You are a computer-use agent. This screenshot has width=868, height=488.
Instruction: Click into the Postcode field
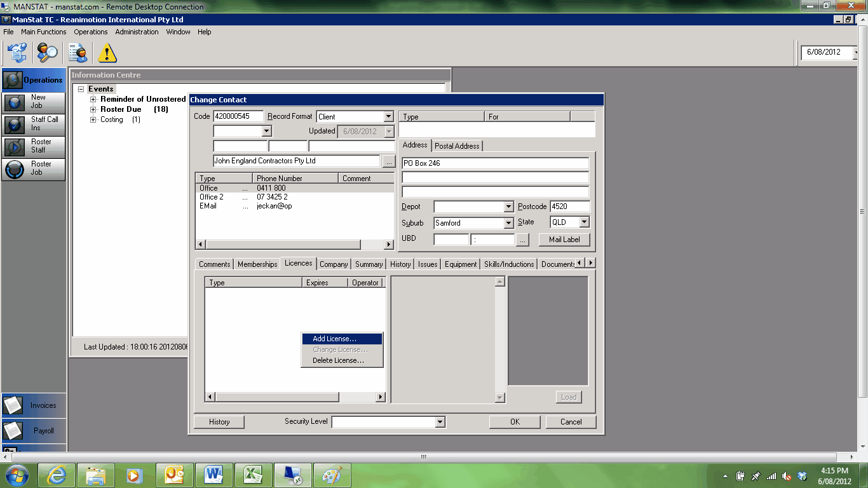click(569, 207)
